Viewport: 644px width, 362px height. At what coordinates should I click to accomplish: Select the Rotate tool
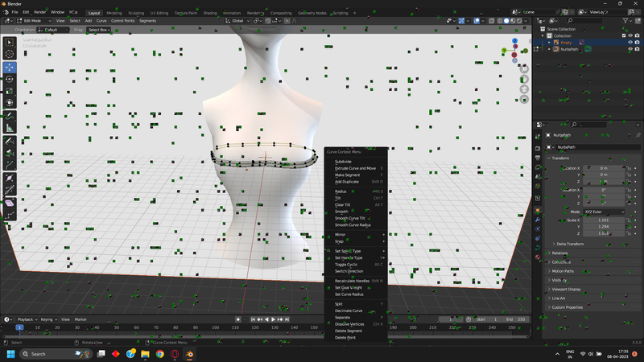tap(10, 79)
